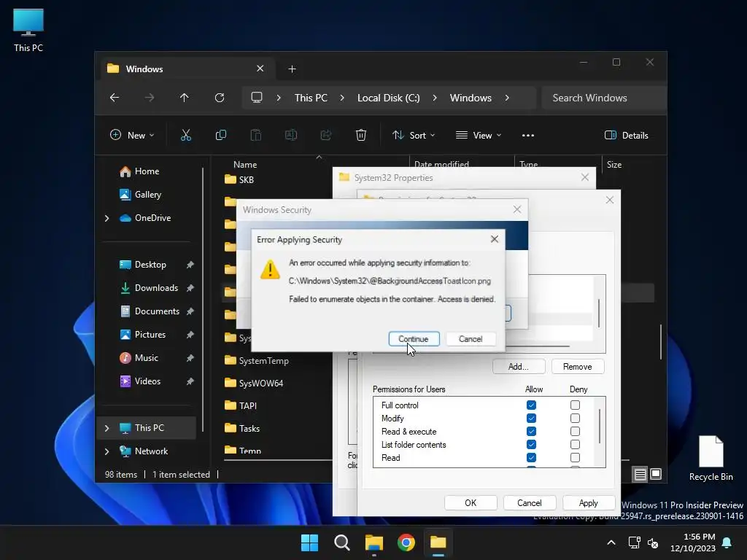Open the See more ellipsis menu
747x560 pixels.
pos(528,135)
